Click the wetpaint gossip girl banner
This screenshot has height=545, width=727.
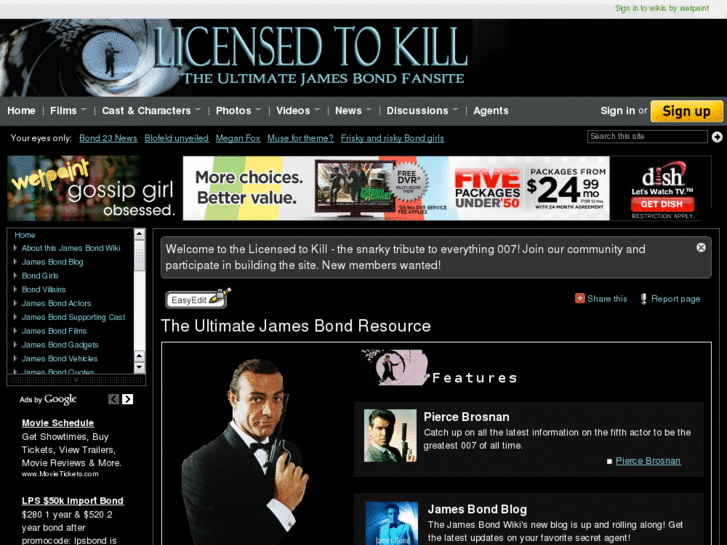(92, 188)
